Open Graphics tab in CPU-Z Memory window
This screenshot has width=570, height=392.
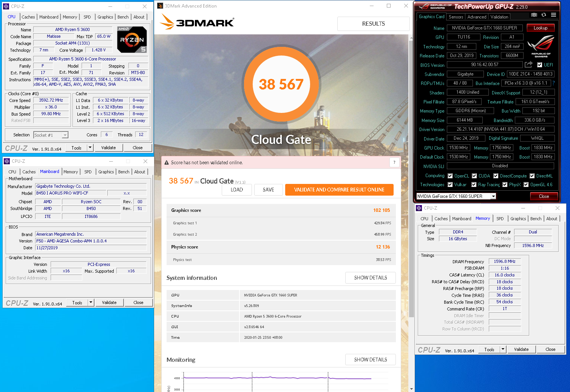518,219
